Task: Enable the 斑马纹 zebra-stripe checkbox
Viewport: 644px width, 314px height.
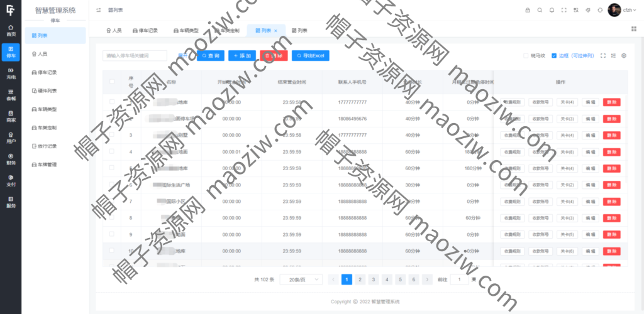Action: click(526, 56)
